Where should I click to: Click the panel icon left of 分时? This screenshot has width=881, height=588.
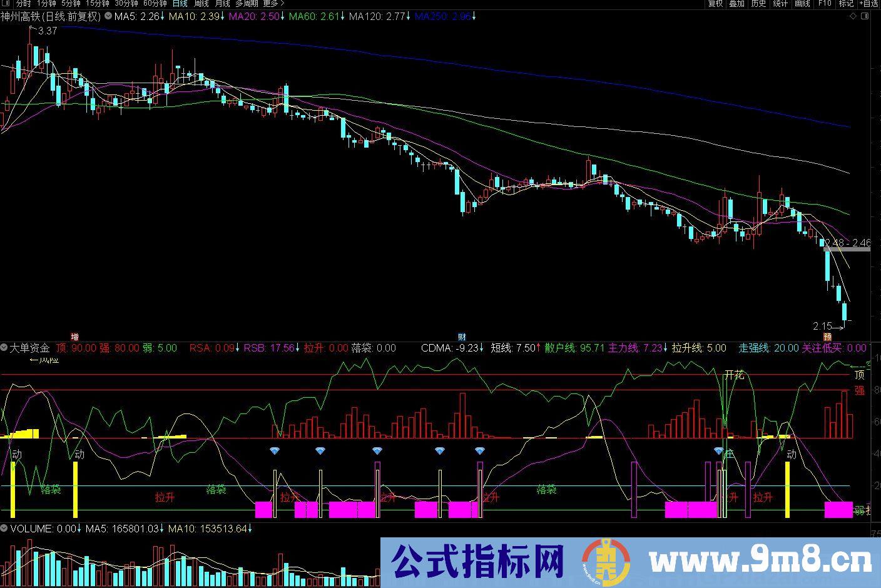coord(6,4)
